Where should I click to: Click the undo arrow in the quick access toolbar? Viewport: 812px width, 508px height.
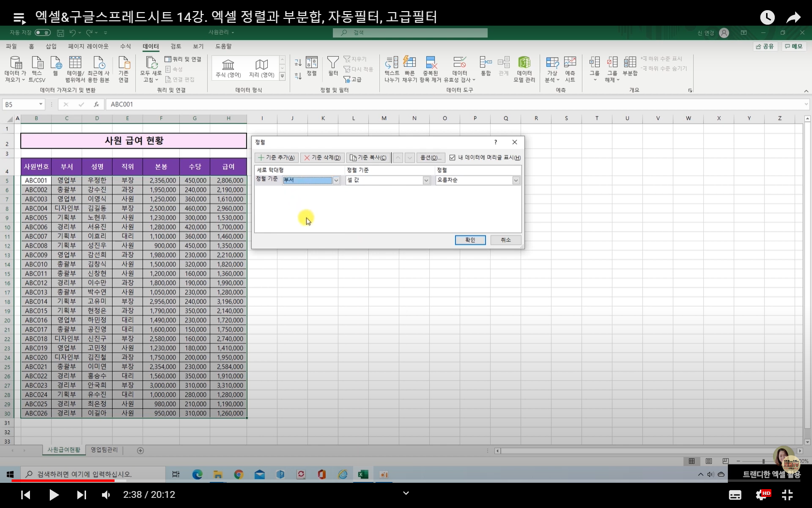pos(72,32)
